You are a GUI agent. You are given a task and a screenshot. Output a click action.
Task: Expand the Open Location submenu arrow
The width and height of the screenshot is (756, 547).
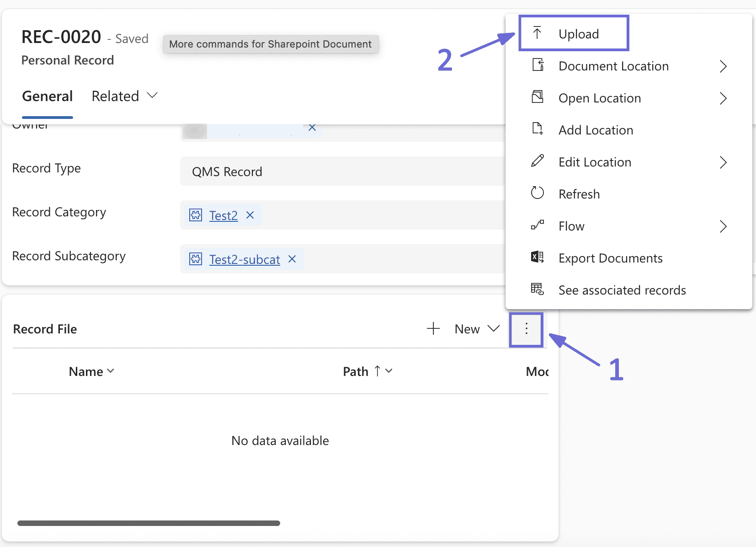[x=723, y=98]
